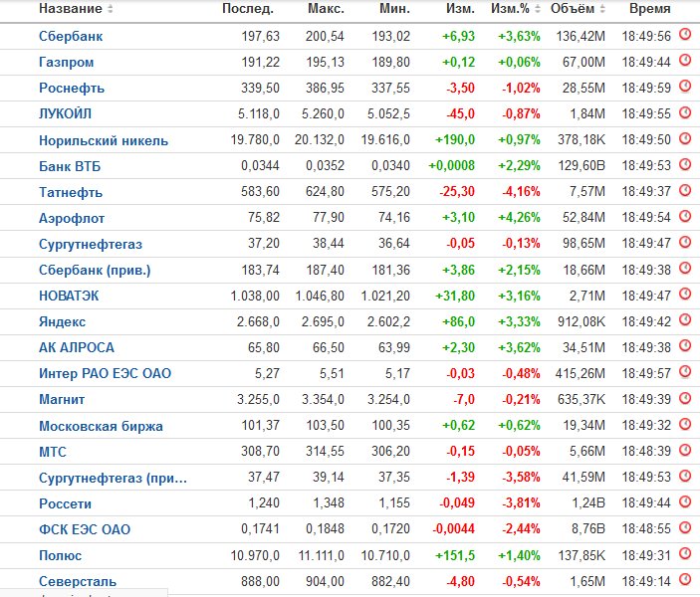
Task: Click Норильский никель last price 19.780,0
Action: coord(255,139)
